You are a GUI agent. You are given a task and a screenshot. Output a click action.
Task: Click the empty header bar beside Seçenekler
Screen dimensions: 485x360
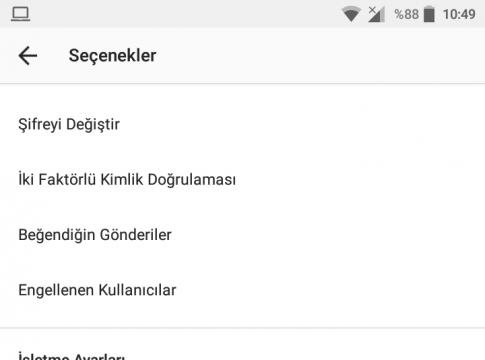(320, 55)
